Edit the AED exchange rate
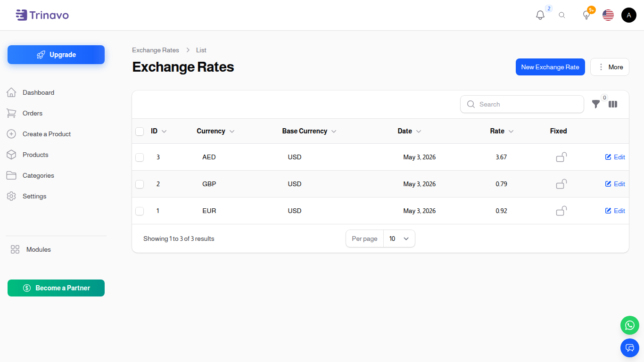 pos(615,157)
